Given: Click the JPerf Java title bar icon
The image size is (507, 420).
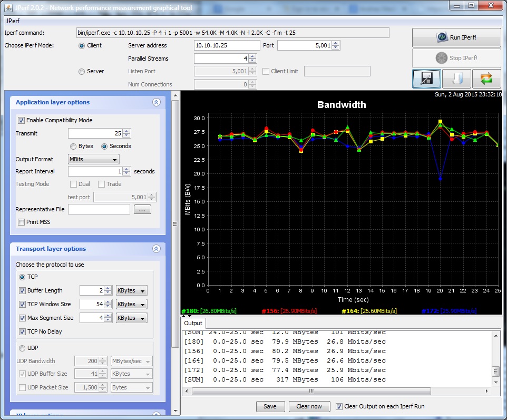Looking at the screenshot, I should tap(9, 8).
